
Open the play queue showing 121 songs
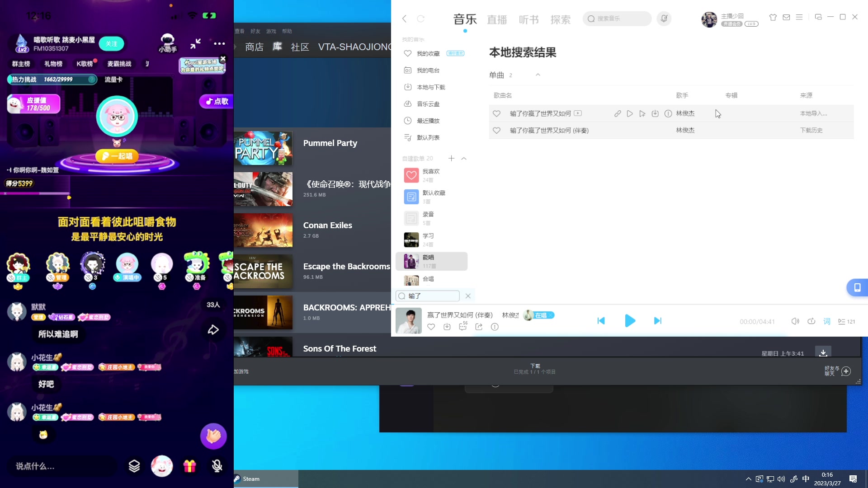844,321
